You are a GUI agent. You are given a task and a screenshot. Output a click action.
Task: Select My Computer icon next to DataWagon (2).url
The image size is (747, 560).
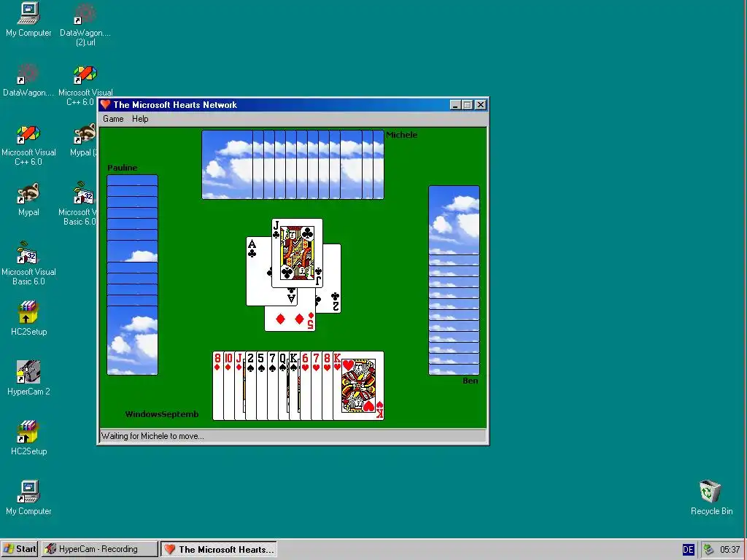[28, 20]
